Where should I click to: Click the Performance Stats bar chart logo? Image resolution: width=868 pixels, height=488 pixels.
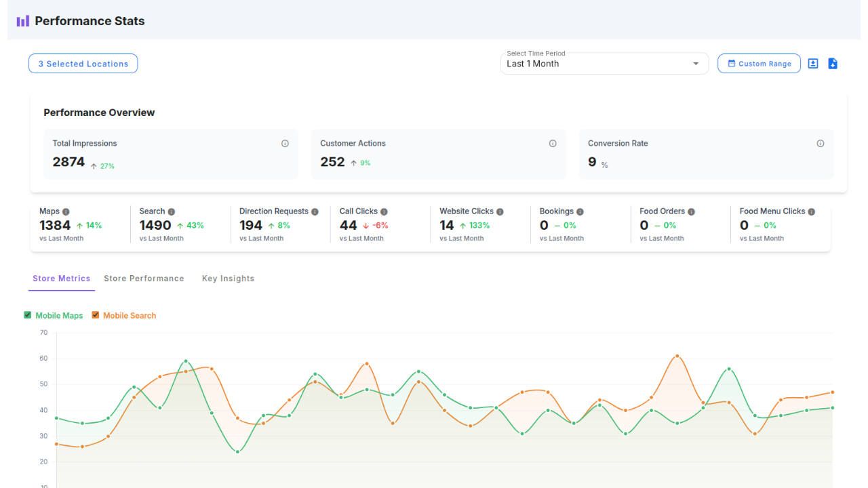[22, 20]
